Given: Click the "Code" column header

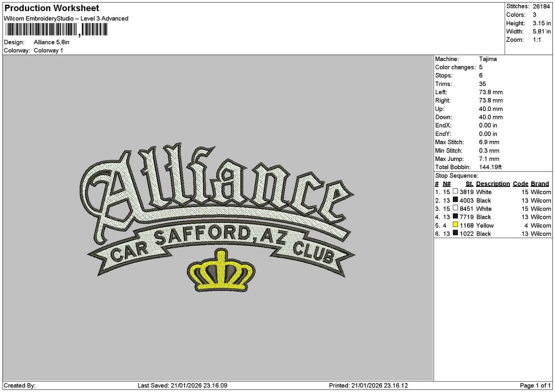Looking at the screenshot, I should pyautogui.click(x=520, y=184).
